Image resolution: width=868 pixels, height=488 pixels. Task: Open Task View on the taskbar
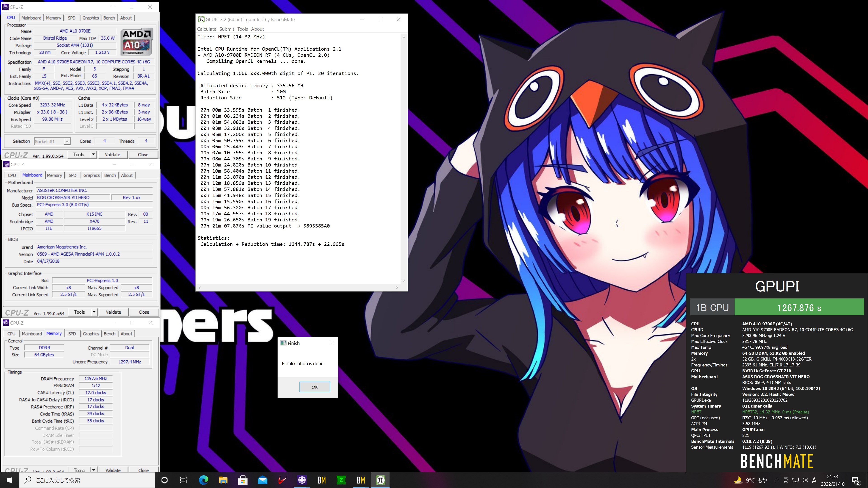point(184,480)
